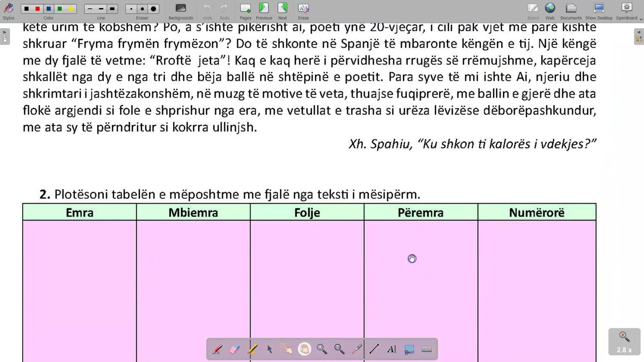Viewport: 644px width, 362px height.
Task: Select the yellow pen color
Action: click(70, 9)
